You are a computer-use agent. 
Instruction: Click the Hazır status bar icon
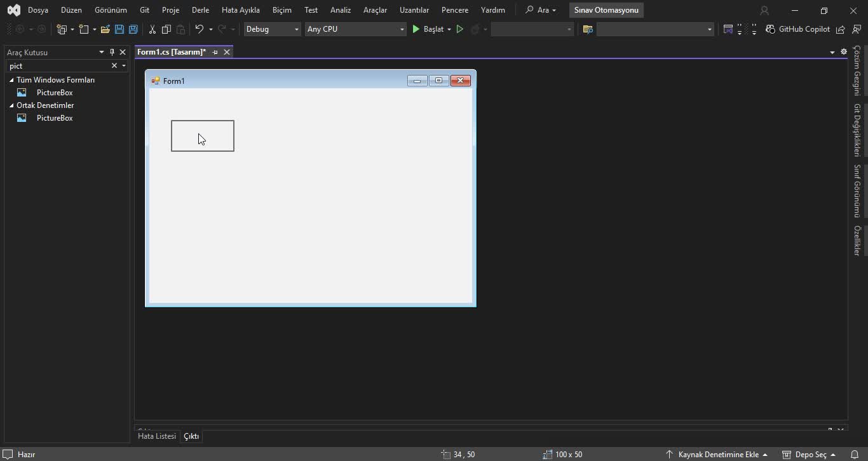(x=8, y=455)
